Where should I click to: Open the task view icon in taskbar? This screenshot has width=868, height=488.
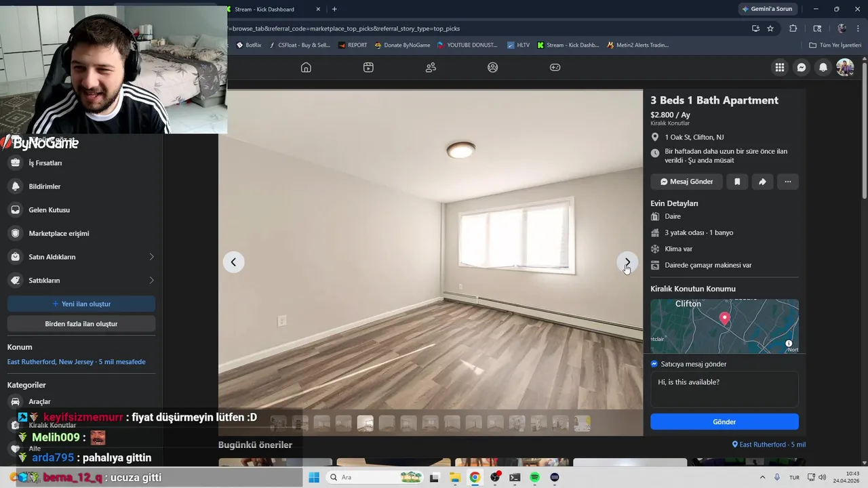[x=435, y=477]
